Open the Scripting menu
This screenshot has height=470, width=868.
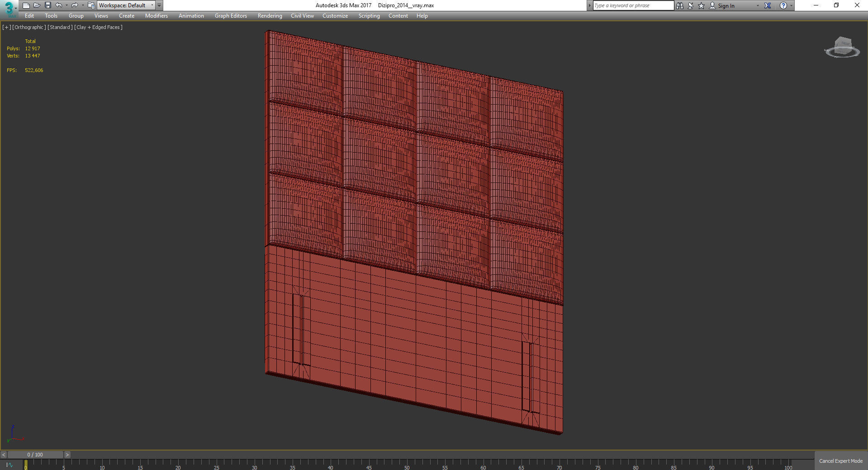(x=369, y=16)
